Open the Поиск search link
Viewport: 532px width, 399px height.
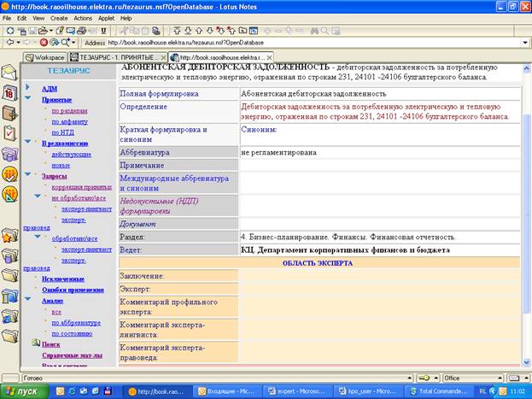(x=51, y=344)
